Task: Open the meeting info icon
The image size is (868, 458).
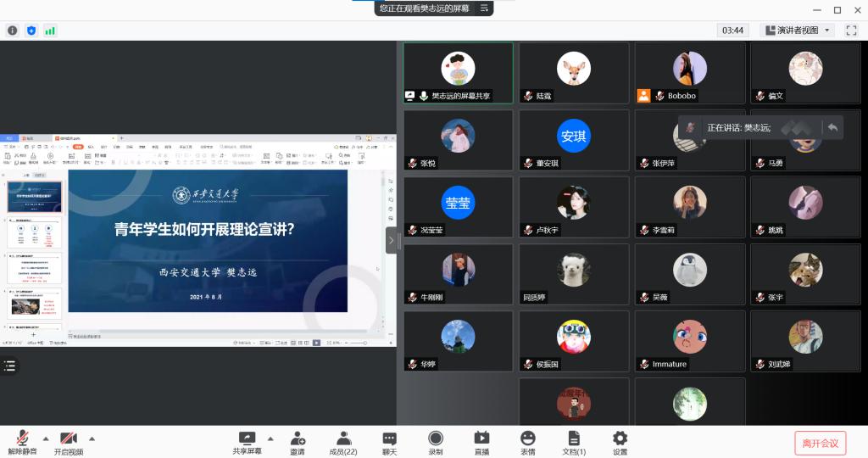Action: tap(13, 31)
